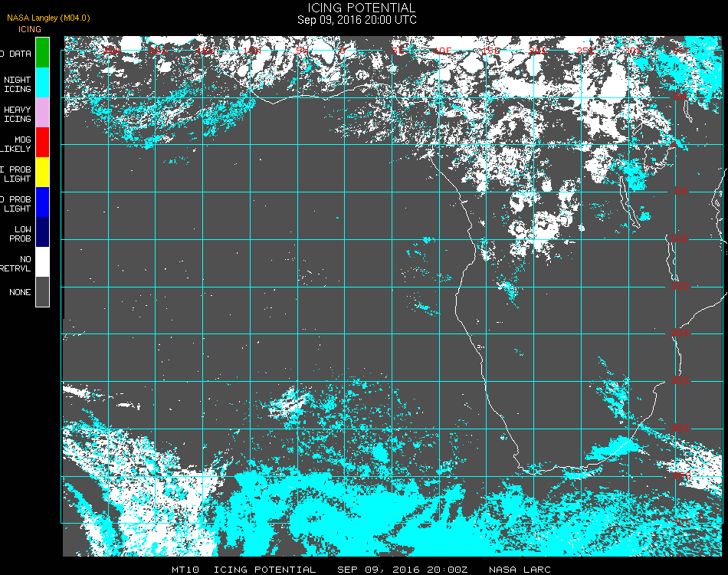Viewport: 728px width, 575px height.
Task: Select the gray NONE legend swatch
Action: coord(42,291)
